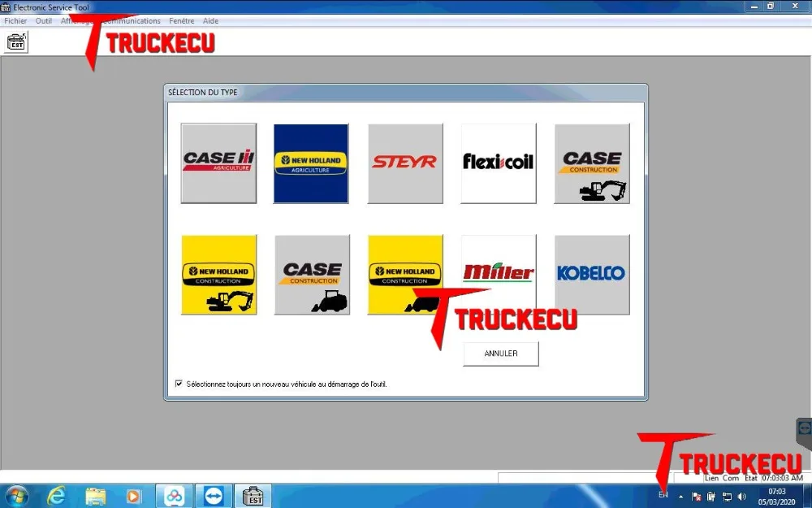Pick the Flexi-coil brand tile
Image resolution: width=812 pixels, height=508 pixels.
[499, 163]
